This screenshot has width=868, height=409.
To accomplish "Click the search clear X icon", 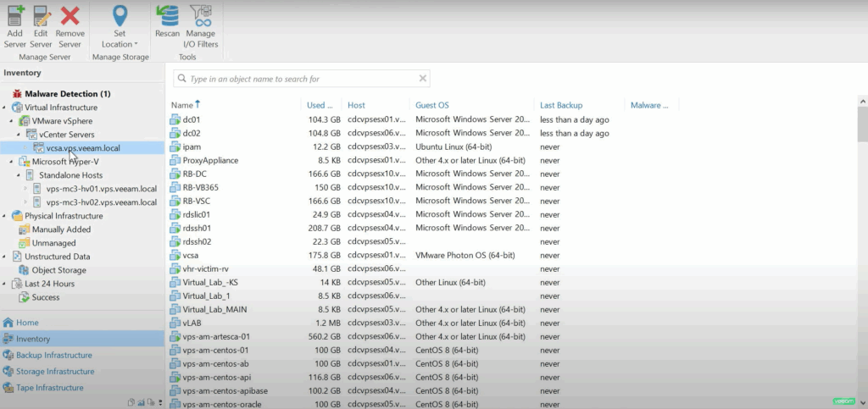I will point(423,79).
